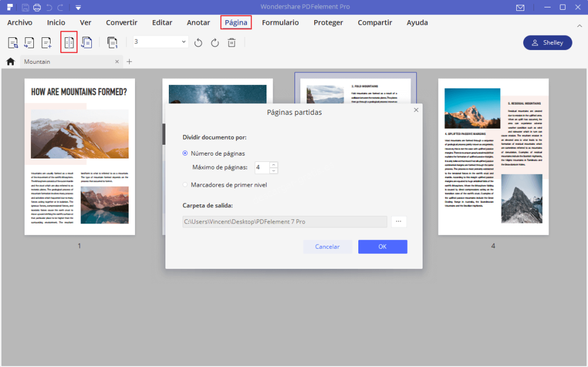588x367 pixels.
Task: Expand the quick access toolbar dropdown arrow
Action: pyautogui.click(x=78, y=7)
